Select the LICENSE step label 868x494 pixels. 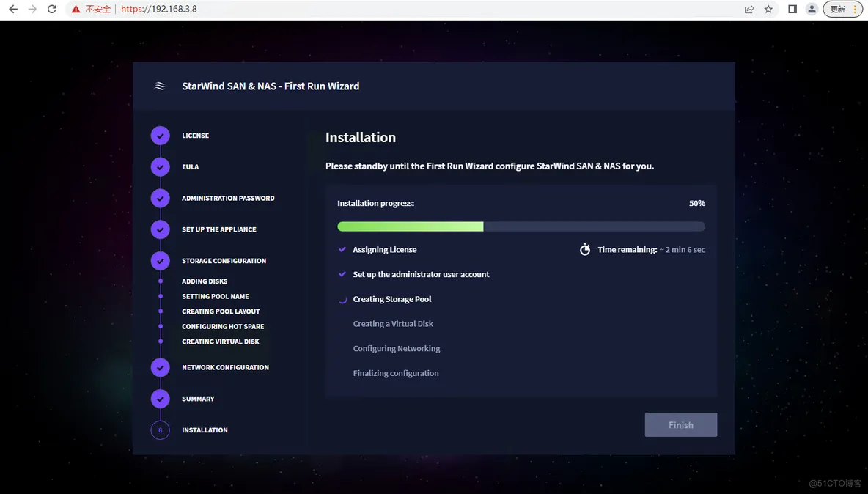196,136
